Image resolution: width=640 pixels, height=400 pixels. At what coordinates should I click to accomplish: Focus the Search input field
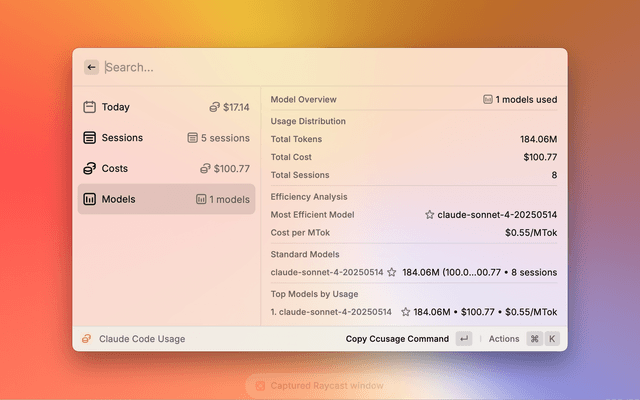click(x=330, y=67)
